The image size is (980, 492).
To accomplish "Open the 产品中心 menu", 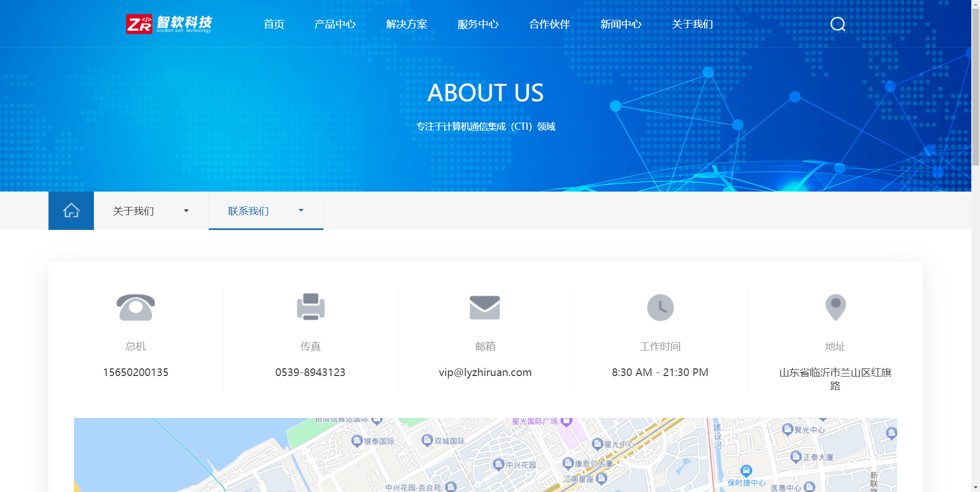I will (335, 24).
